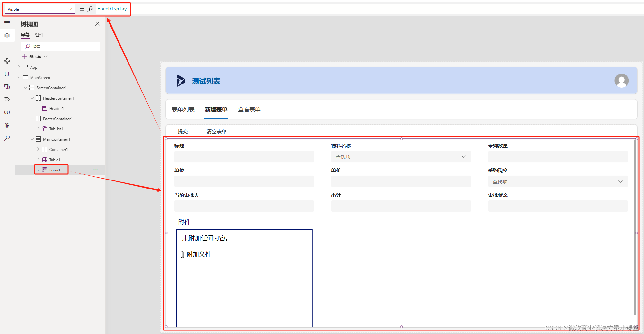
Task: Click the hamburger menu at top left
Action: 7,23
